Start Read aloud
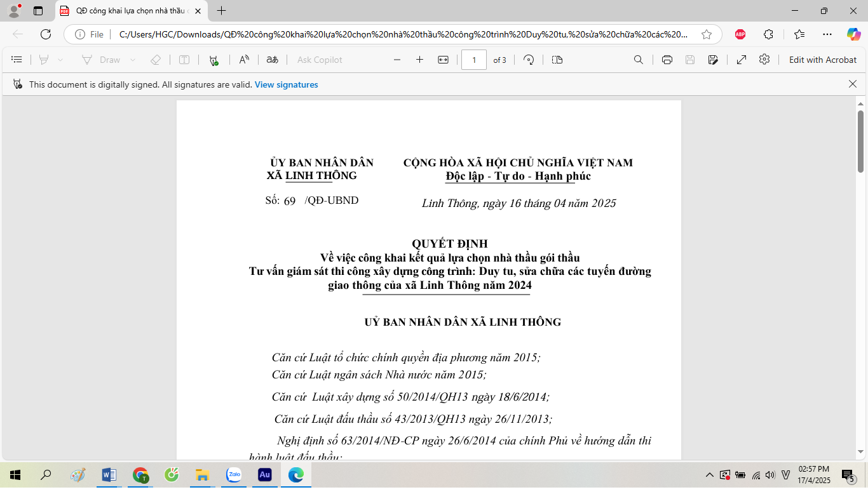Screen dimensions: 868x499 [x=244, y=60]
